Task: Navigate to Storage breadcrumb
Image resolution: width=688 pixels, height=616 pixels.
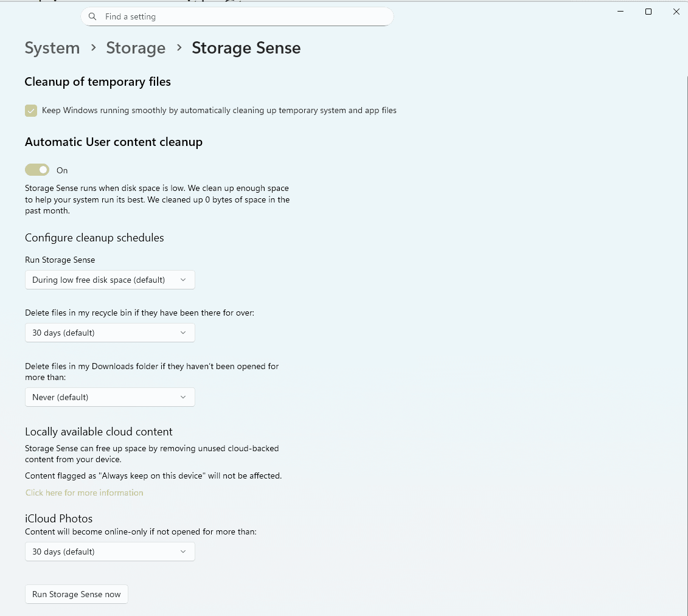Action: (136, 48)
